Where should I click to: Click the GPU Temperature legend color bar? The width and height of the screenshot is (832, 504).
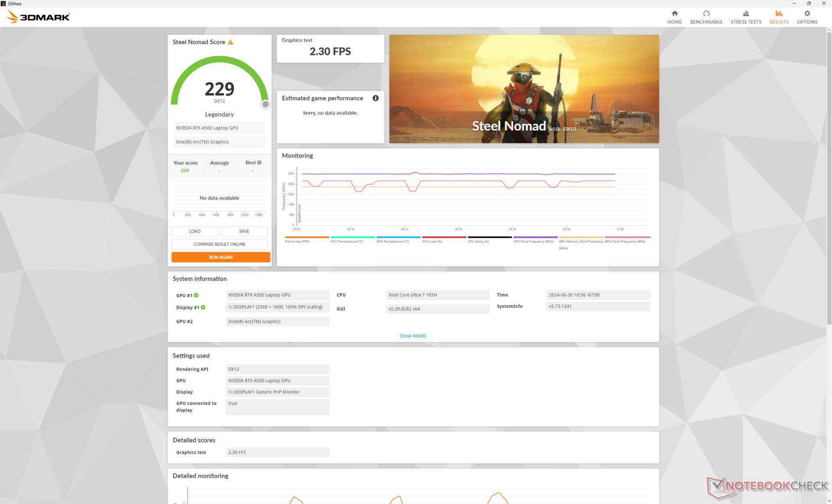(398, 237)
